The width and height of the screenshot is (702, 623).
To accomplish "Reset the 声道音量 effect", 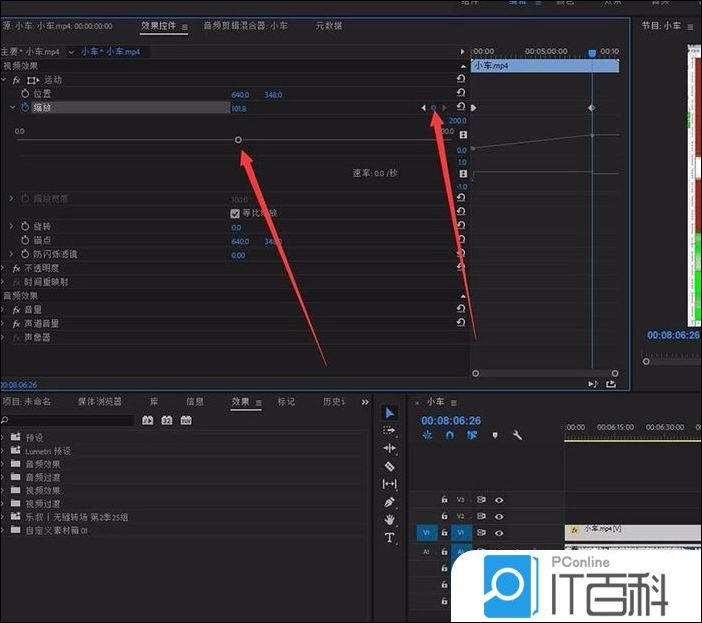I will coord(461,322).
